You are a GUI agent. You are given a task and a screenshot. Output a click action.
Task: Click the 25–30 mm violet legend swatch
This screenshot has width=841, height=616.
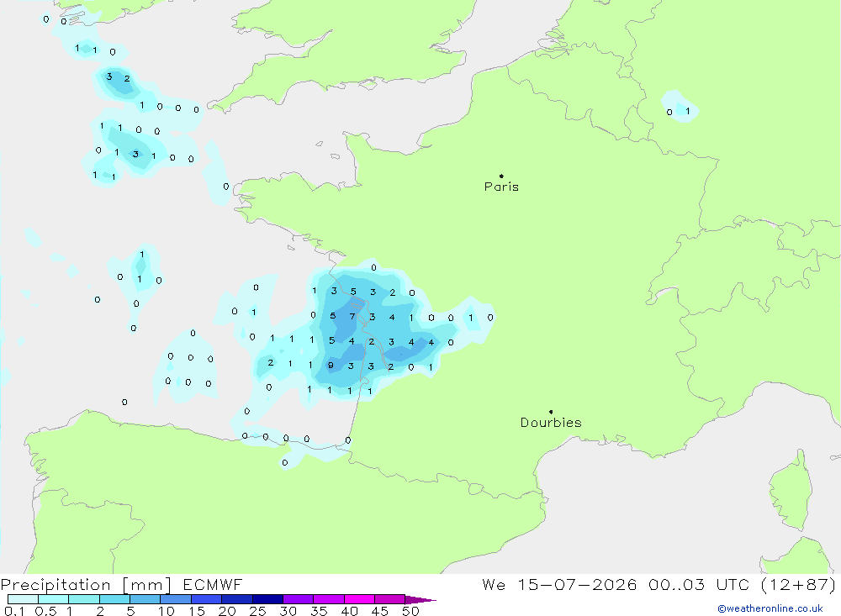point(267,599)
